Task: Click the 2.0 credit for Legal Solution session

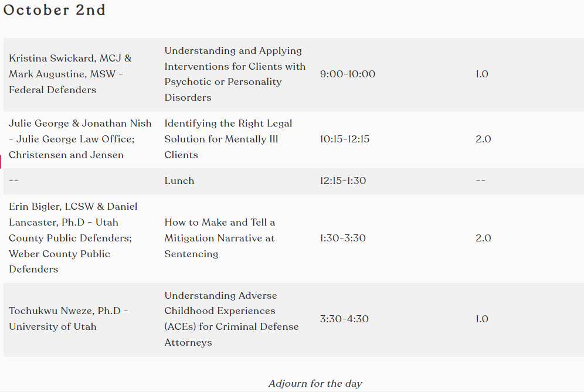Action: tap(483, 139)
